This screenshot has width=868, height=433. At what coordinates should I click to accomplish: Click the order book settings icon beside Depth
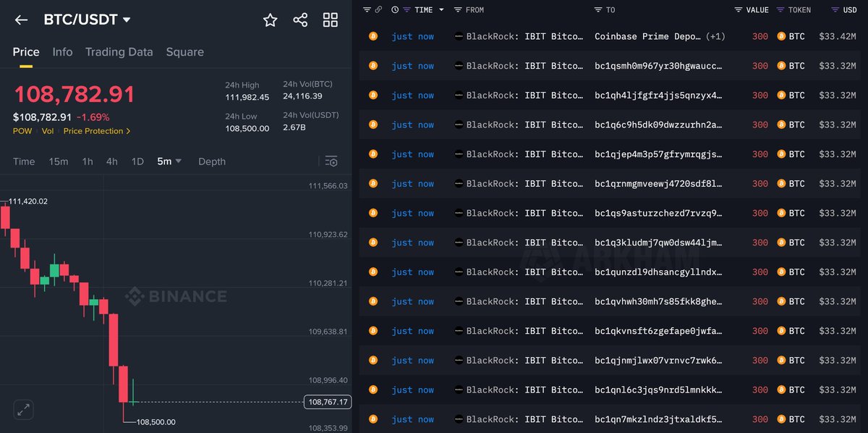click(x=331, y=161)
